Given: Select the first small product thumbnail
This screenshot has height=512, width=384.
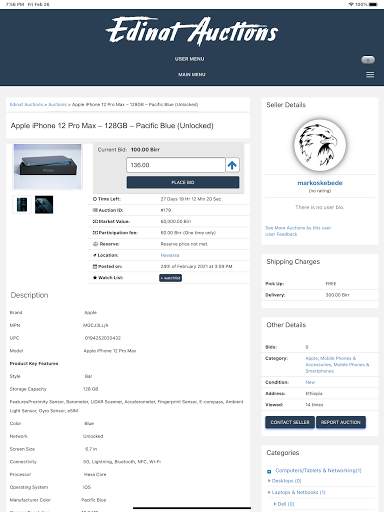Looking at the screenshot, I should (x=22, y=204).
